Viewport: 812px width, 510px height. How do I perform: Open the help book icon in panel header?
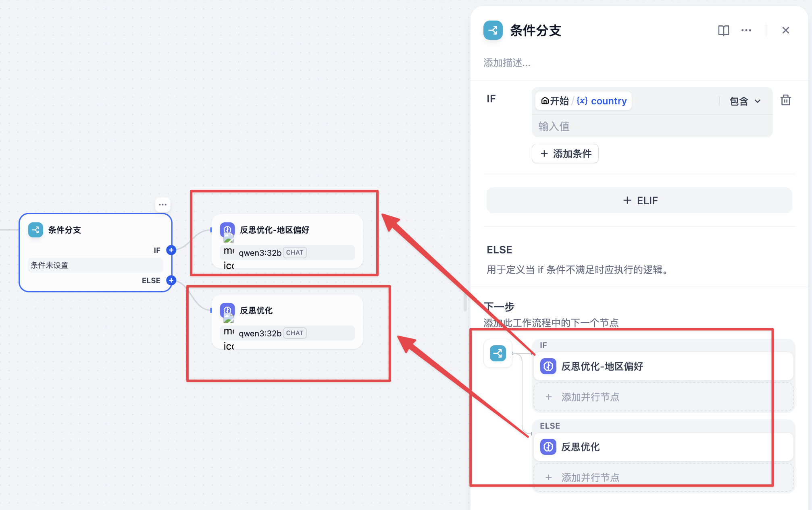723,31
